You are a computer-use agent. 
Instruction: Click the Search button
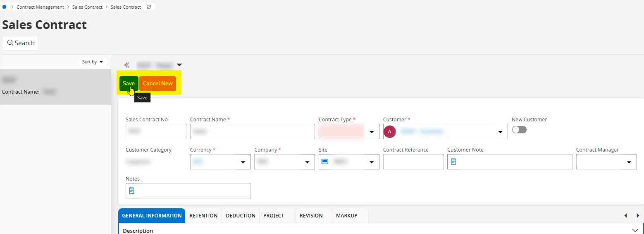pyautogui.click(x=21, y=43)
